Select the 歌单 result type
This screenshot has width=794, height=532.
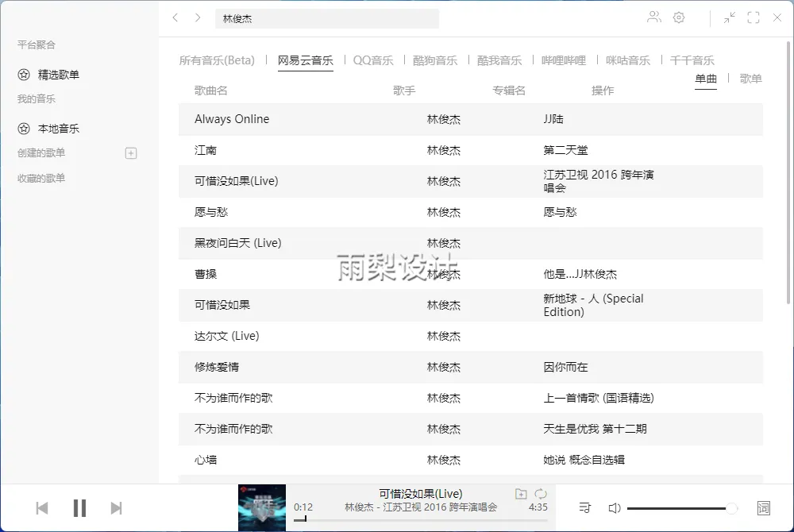coord(750,79)
